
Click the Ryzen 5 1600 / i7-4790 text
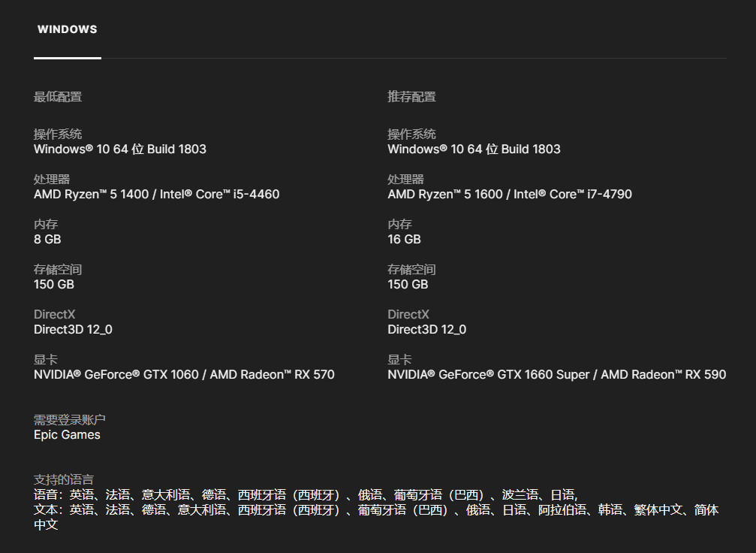tap(509, 195)
